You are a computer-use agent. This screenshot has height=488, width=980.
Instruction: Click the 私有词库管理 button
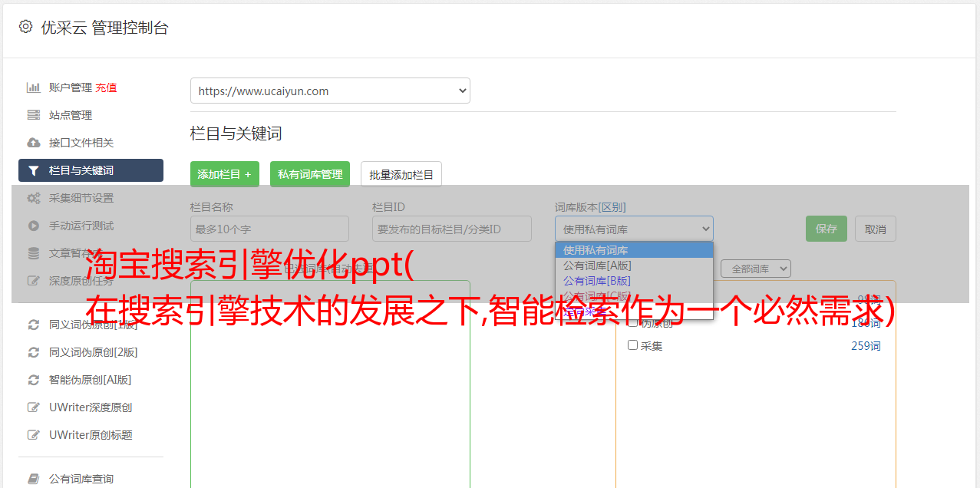[x=310, y=174]
